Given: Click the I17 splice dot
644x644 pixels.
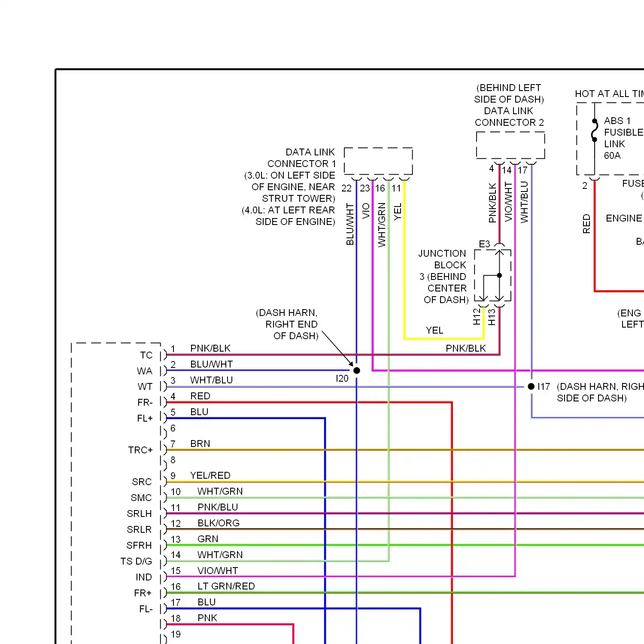Looking at the screenshot, I should [531, 386].
